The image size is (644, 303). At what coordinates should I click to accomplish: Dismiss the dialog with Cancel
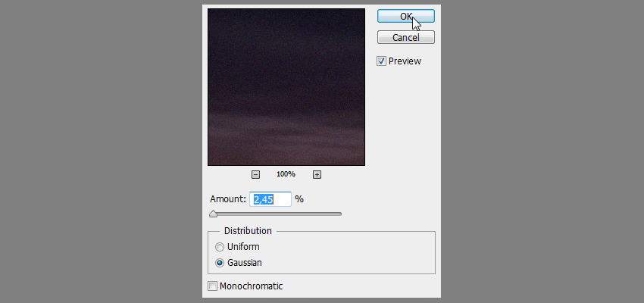406,37
